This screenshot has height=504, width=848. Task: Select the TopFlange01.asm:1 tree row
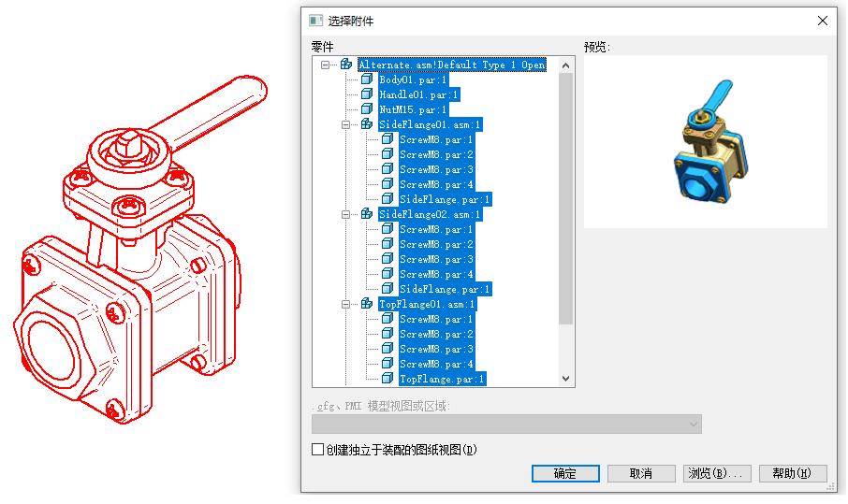tap(427, 304)
